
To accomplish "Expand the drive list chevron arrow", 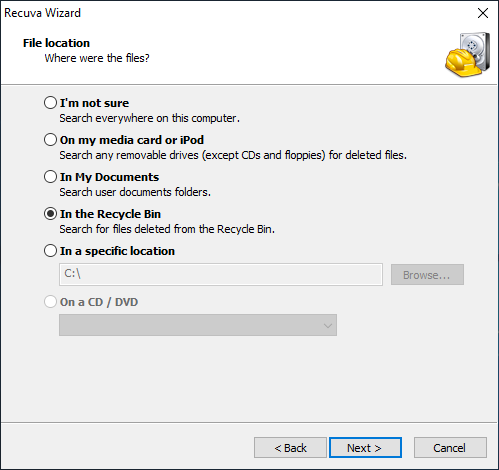I will pos(328,326).
